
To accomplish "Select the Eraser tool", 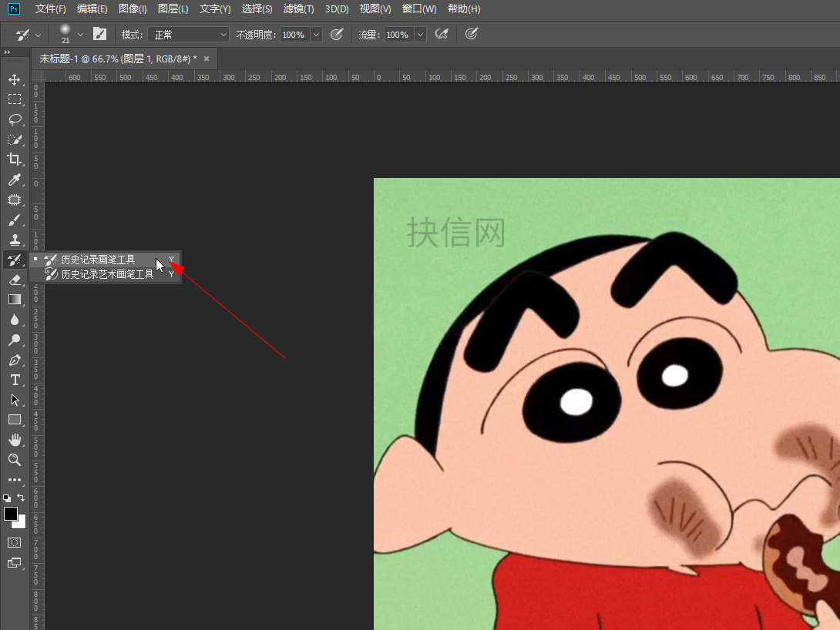I will [x=15, y=280].
